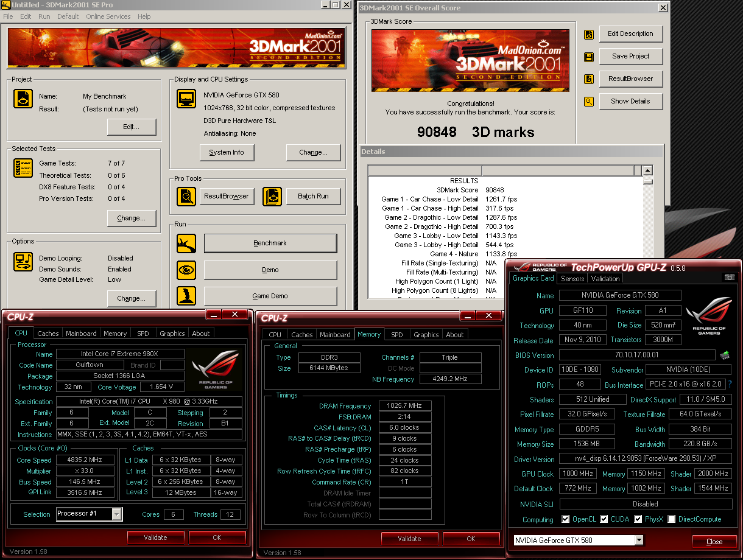Viewport: 743px width, 560px height.
Task: Click the GPU-Z camera screenshot icon
Action: (x=729, y=278)
